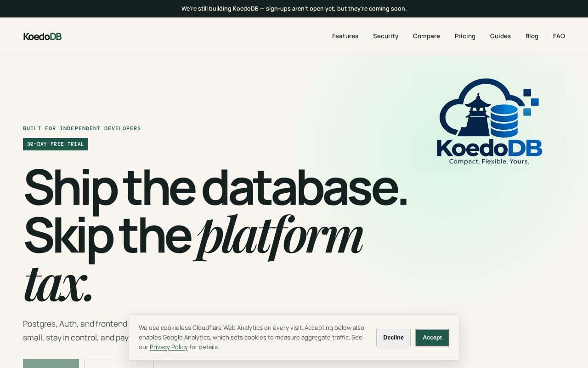The image size is (588, 368).
Task: Go to the Security page
Action: pyautogui.click(x=385, y=36)
